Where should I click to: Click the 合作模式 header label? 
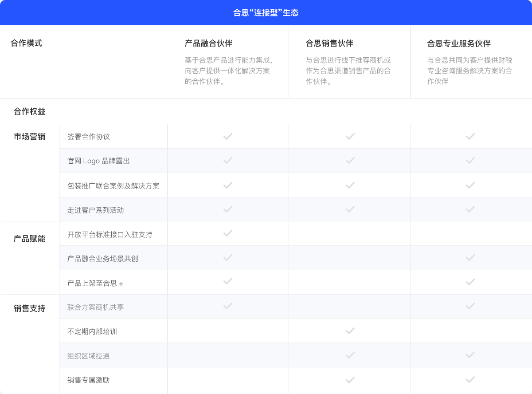[27, 43]
